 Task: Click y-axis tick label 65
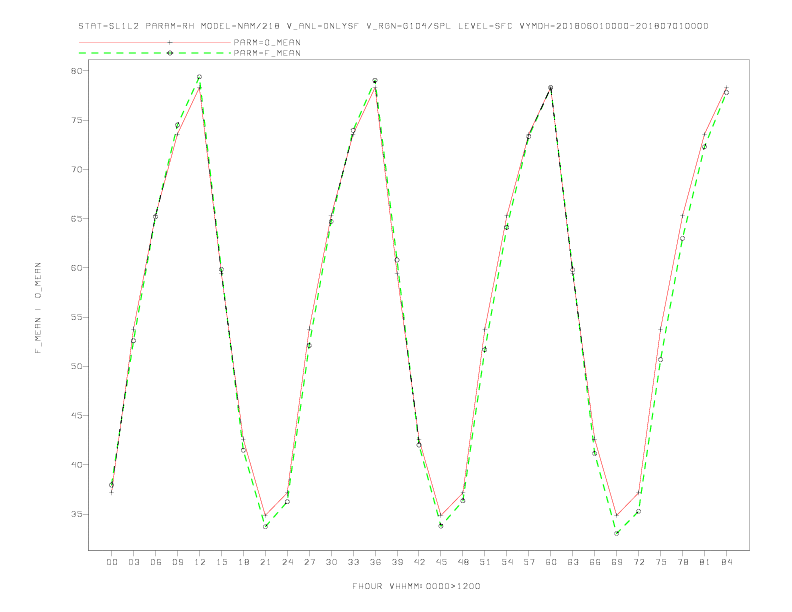(76, 219)
